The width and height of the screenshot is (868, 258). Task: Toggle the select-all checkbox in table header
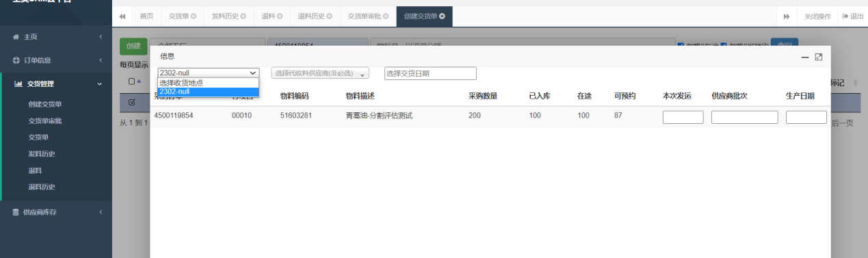coord(132,81)
